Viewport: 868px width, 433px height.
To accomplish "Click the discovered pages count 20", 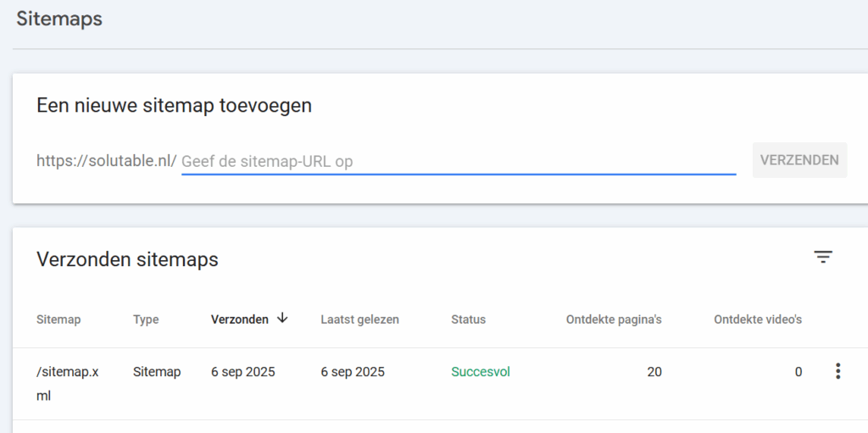I will coord(654,372).
